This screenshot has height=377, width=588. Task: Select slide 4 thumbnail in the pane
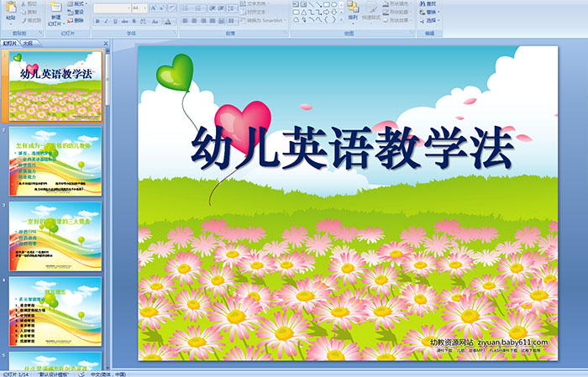click(55, 312)
